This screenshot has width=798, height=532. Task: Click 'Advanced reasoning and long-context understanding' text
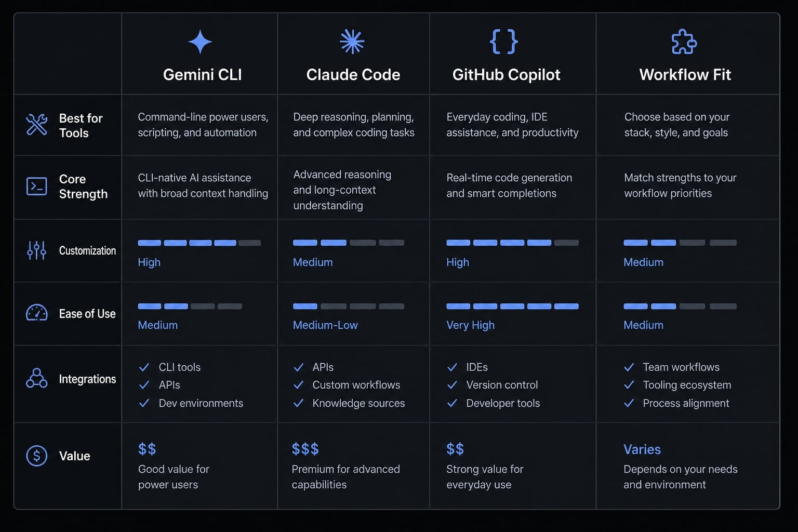pos(342,190)
